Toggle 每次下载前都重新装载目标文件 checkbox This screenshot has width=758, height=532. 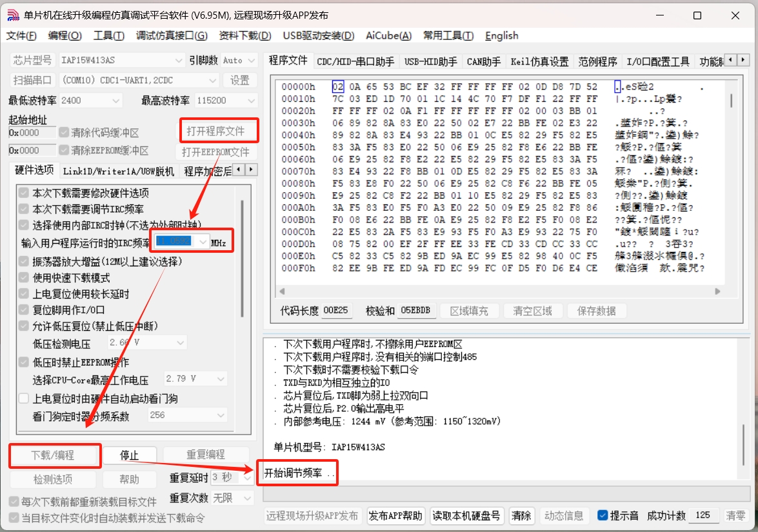coord(14,502)
